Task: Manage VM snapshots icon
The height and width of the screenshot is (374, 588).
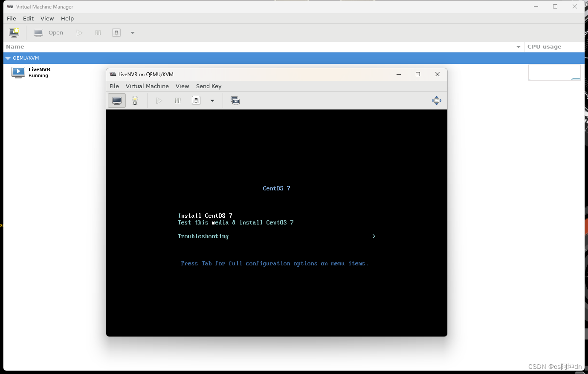Action: [x=235, y=101]
